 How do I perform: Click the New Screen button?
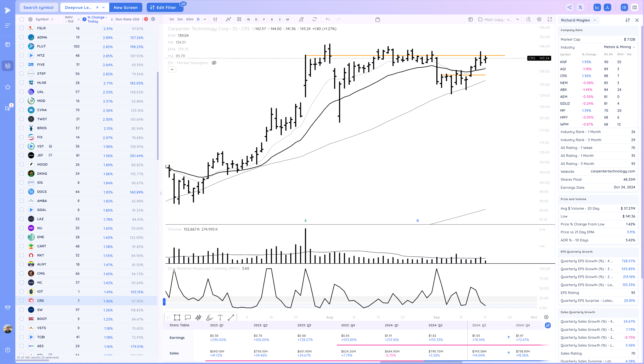(x=126, y=8)
